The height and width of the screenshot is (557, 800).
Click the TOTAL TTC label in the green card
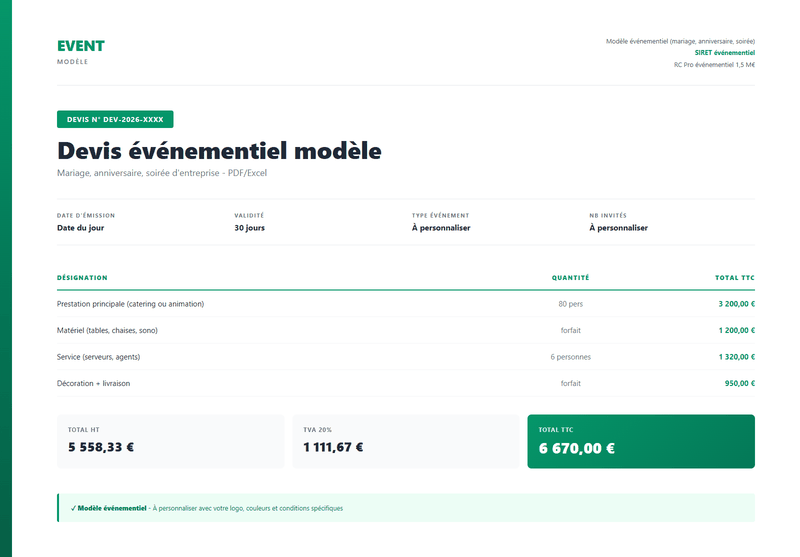tap(556, 430)
